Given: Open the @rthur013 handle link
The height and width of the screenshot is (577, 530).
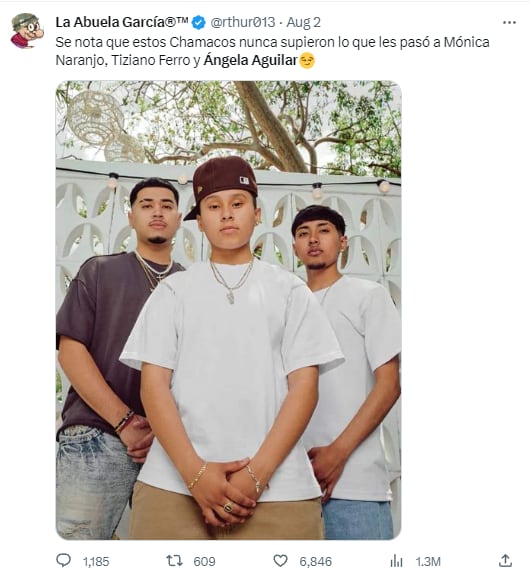Looking at the screenshot, I should (243, 22).
